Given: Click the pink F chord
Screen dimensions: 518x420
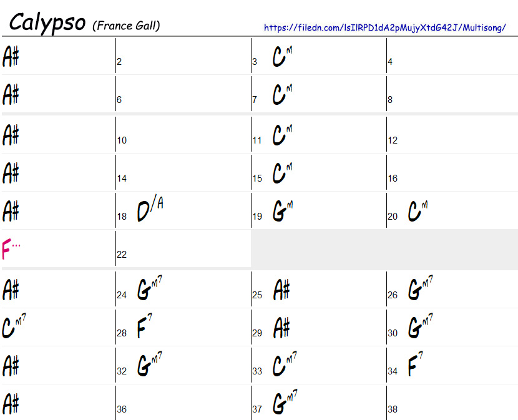Looking at the screenshot, I should pos(11,249).
